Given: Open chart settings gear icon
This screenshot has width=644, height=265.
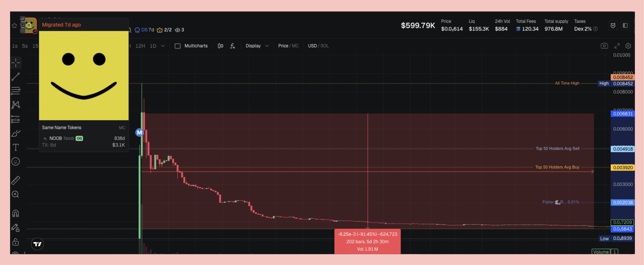Looking at the screenshot, I should (x=628, y=46).
